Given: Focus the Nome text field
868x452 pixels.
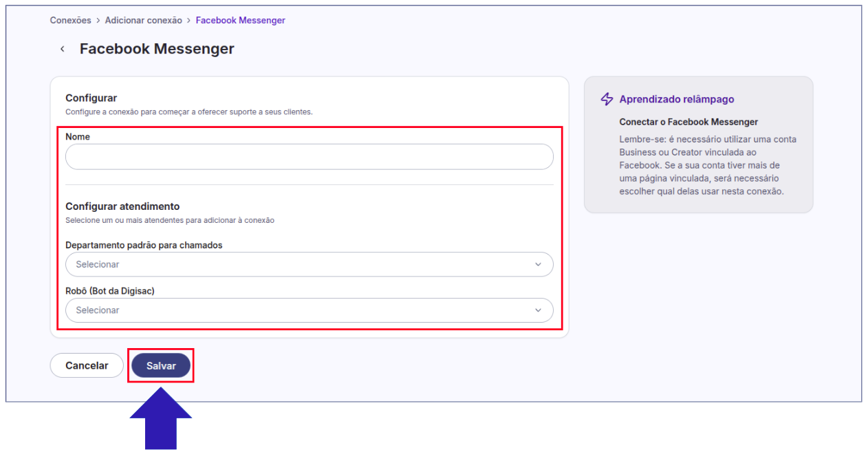Looking at the screenshot, I should click(309, 157).
